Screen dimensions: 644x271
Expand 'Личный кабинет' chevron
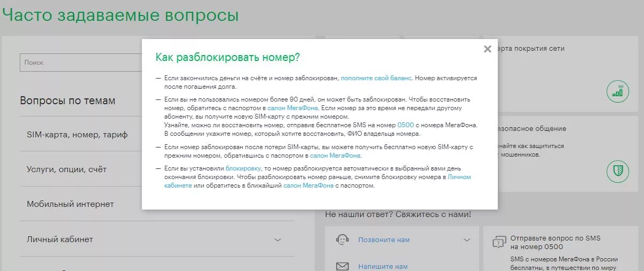coord(277,239)
